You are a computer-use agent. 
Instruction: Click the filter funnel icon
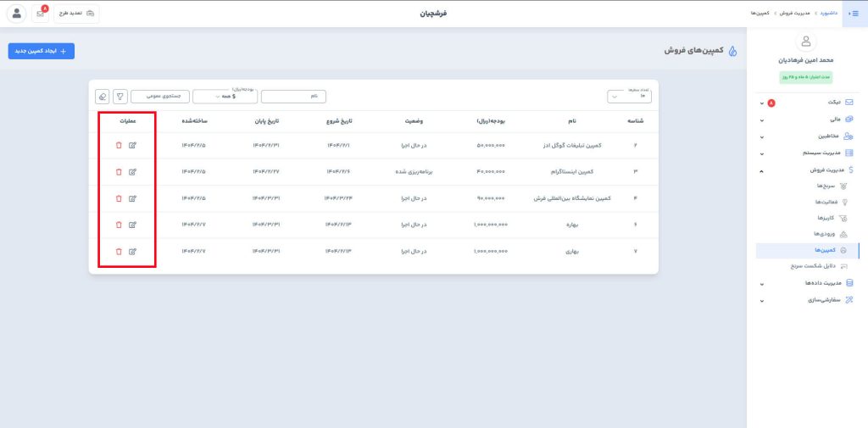[120, 97]
